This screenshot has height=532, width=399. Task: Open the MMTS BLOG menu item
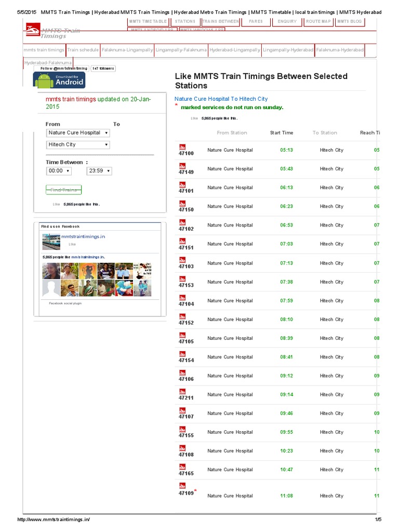(x=350, y=21)
